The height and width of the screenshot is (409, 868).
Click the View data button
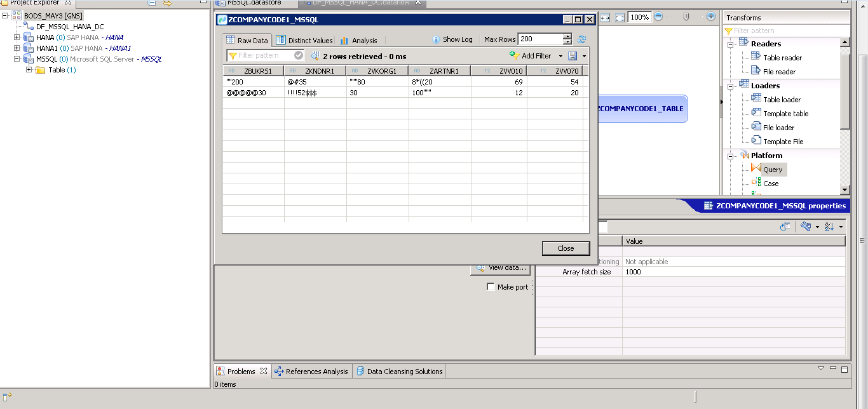click(x=500, y=267)
